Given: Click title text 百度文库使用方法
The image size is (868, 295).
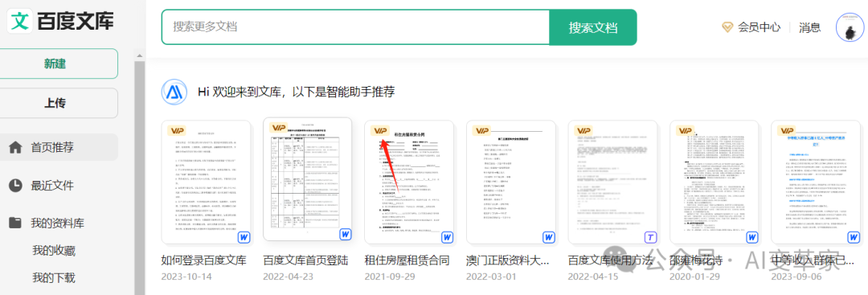Looking at the screenshot, I should pos(611,260).
